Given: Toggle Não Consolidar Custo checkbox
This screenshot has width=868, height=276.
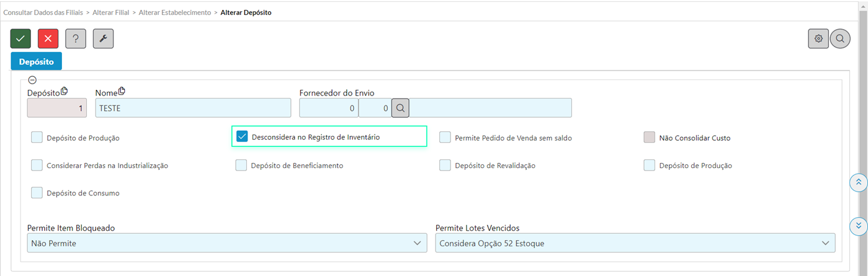Looking at the screenshot, I should 650,138.
